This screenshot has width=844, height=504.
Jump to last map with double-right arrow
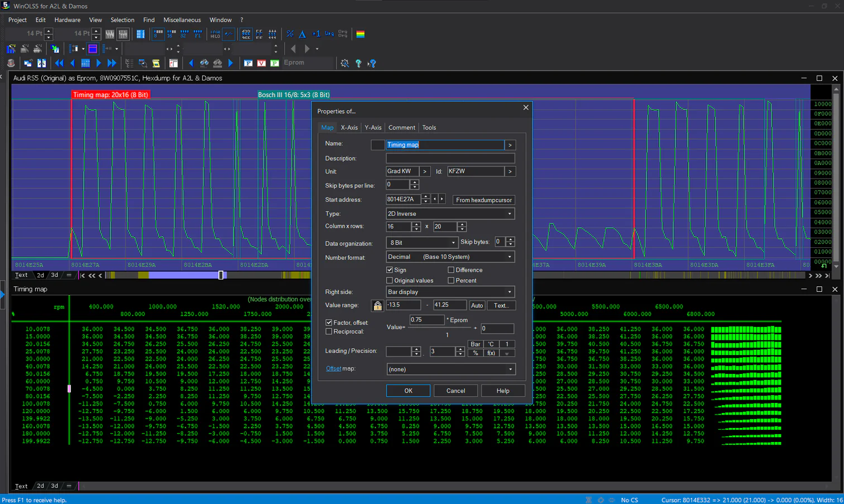[x=112, y=63]
